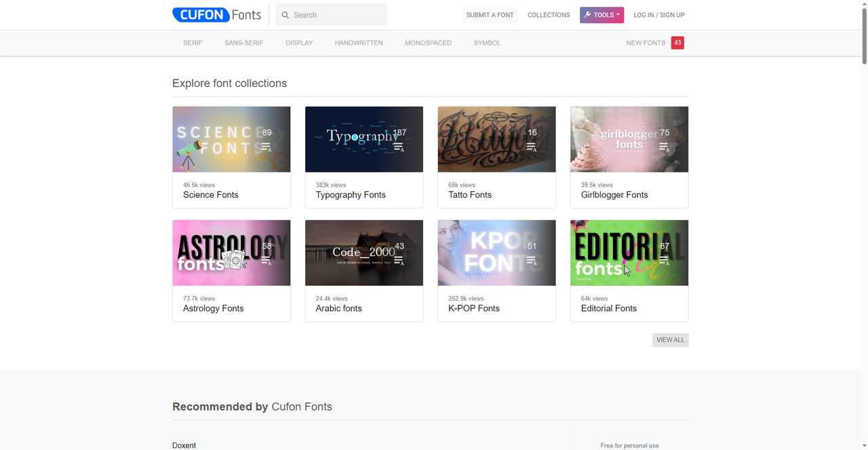Viewport: 868px width, 450px height.
Task: Open the Monospaced fonts category
Action: click(428, 43)
